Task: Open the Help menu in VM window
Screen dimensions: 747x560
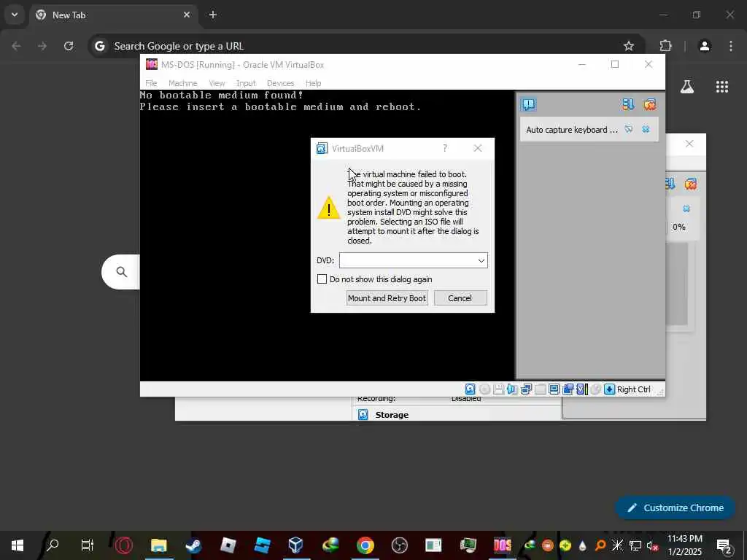Action: click(313, 83)
